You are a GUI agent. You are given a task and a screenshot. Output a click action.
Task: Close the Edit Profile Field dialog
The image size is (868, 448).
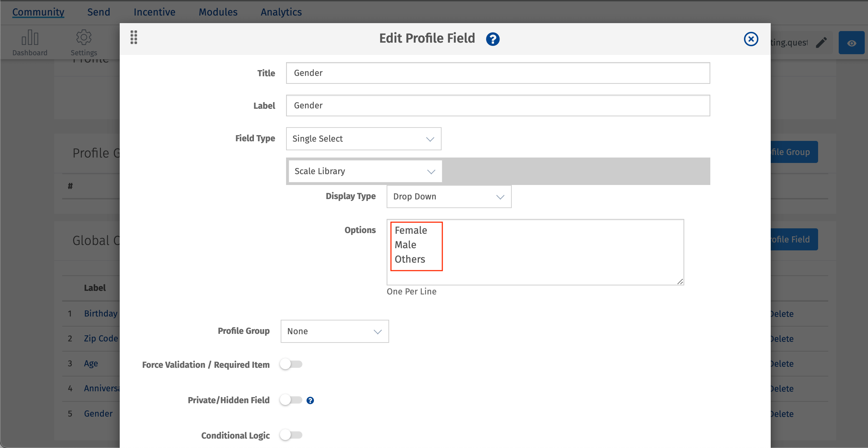click(751, 39)
